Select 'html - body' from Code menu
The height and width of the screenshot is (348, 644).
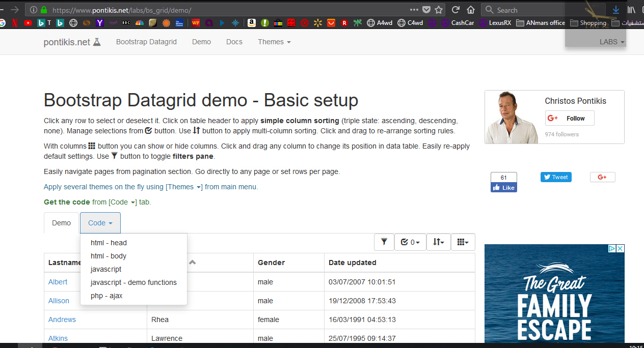tap(109, 256)
